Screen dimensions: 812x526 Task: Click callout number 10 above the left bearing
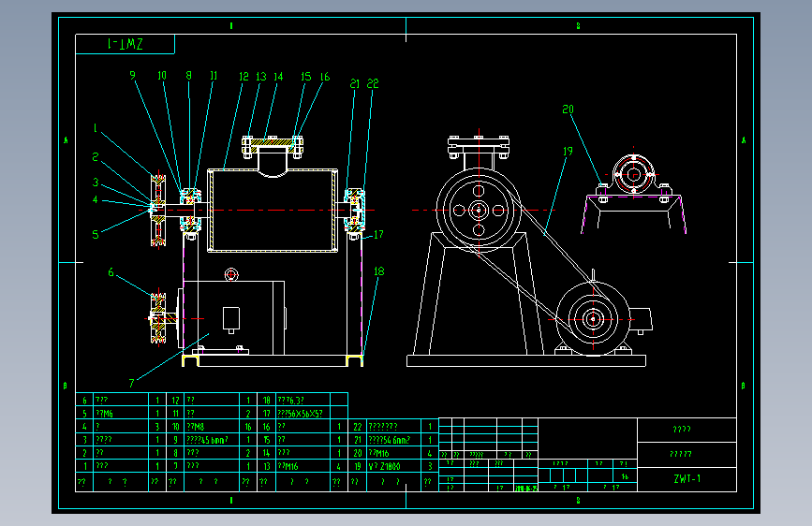click(162, 76)
